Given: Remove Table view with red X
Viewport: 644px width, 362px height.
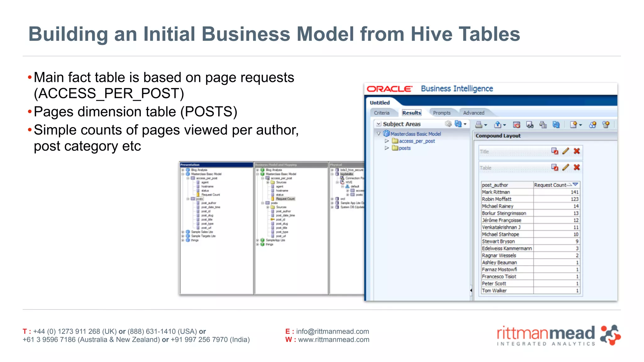Looking at the screenshot, I should click(x=577, y=167).
